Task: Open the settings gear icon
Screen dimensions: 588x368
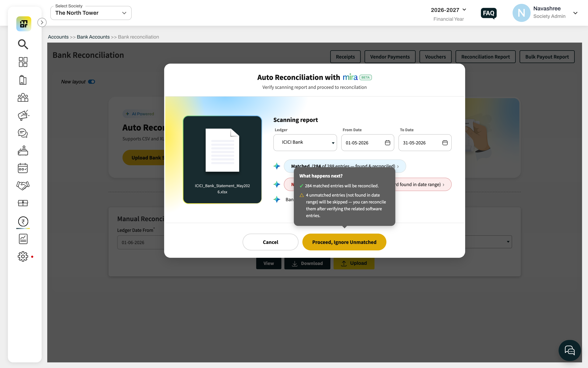Action: pos(23,257)
